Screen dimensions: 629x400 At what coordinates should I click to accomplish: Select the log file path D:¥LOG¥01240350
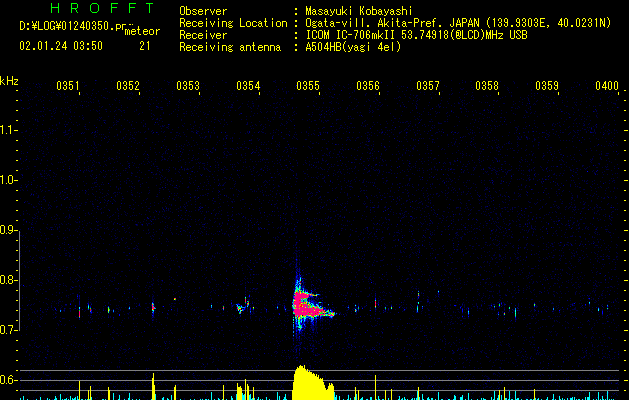(x=67, y=26)
